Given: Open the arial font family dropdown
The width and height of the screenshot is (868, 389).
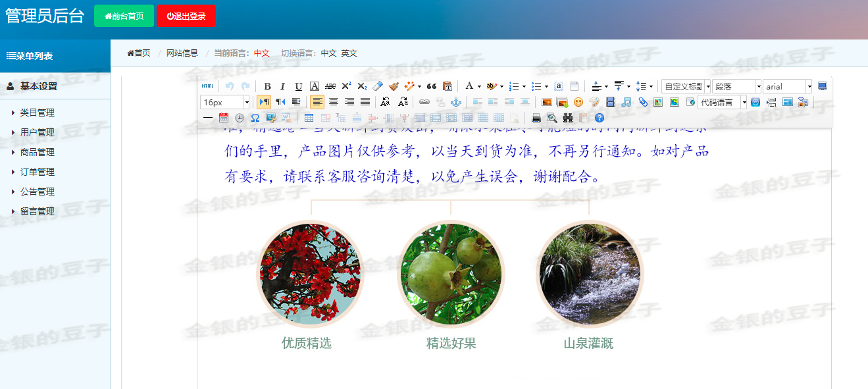Looking at the screenshot, I should tap(788, 86).
